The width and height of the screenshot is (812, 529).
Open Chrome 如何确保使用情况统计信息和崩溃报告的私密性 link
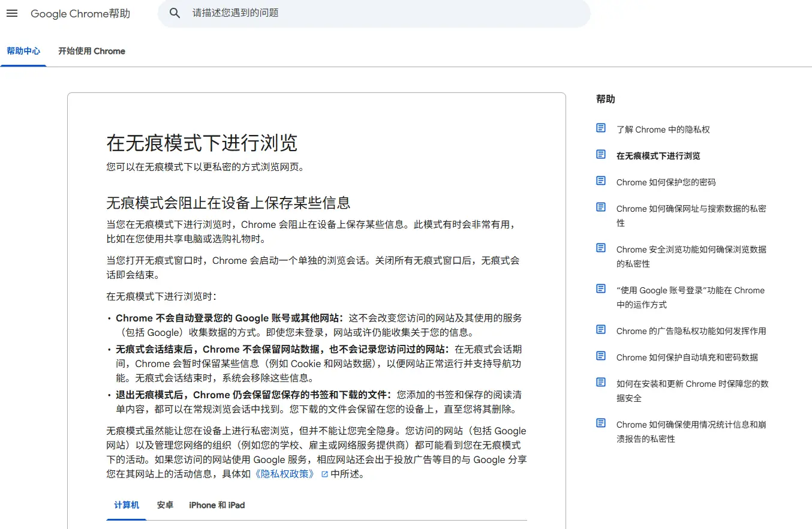pos(691,432)
